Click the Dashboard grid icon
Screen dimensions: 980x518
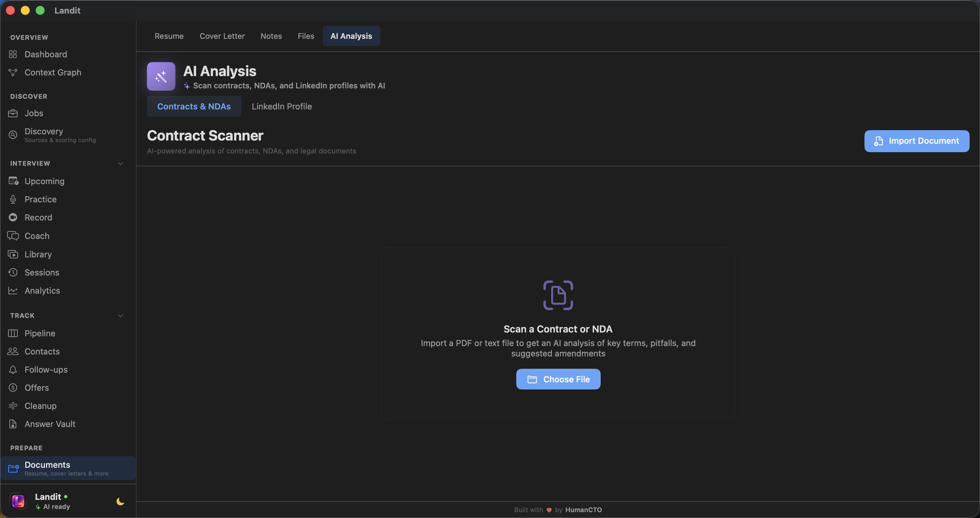click(x=13, y=54)
